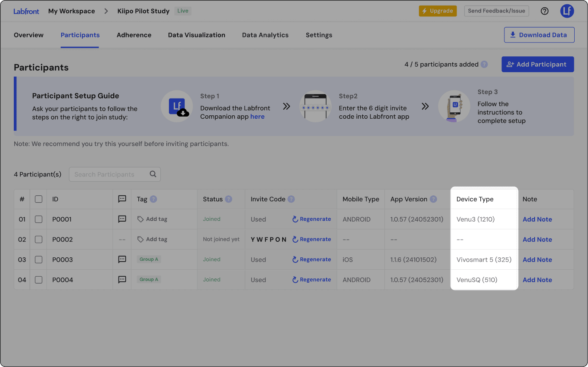Click the help question mark icon in header
Screen dimensions: 588x367
click(x=544, y=11)
